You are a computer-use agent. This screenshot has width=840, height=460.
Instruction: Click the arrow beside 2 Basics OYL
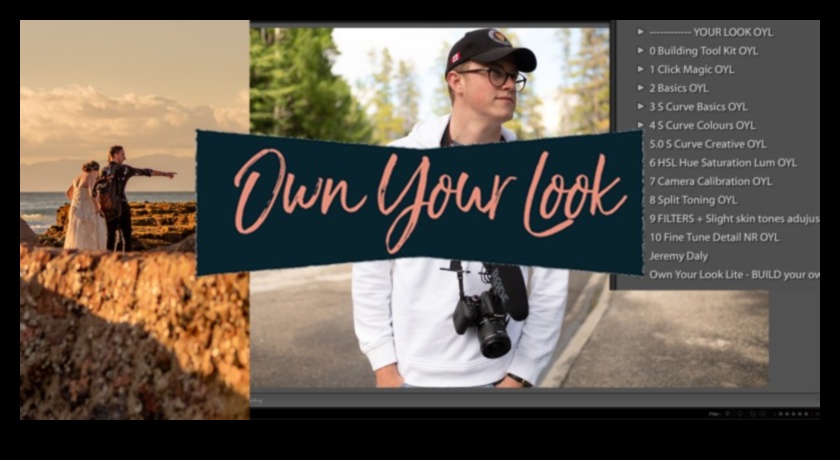click(x=640, y=88)
